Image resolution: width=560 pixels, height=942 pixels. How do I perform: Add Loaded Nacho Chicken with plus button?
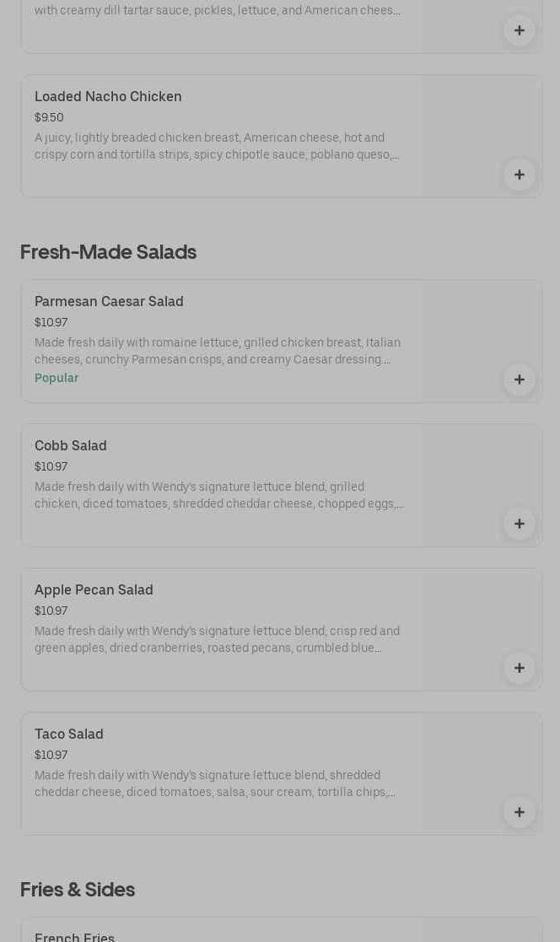[x=519, y=175]
